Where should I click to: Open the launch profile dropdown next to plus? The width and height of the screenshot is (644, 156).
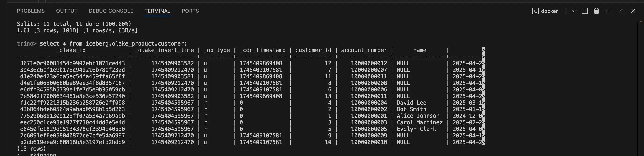[574, 11]
